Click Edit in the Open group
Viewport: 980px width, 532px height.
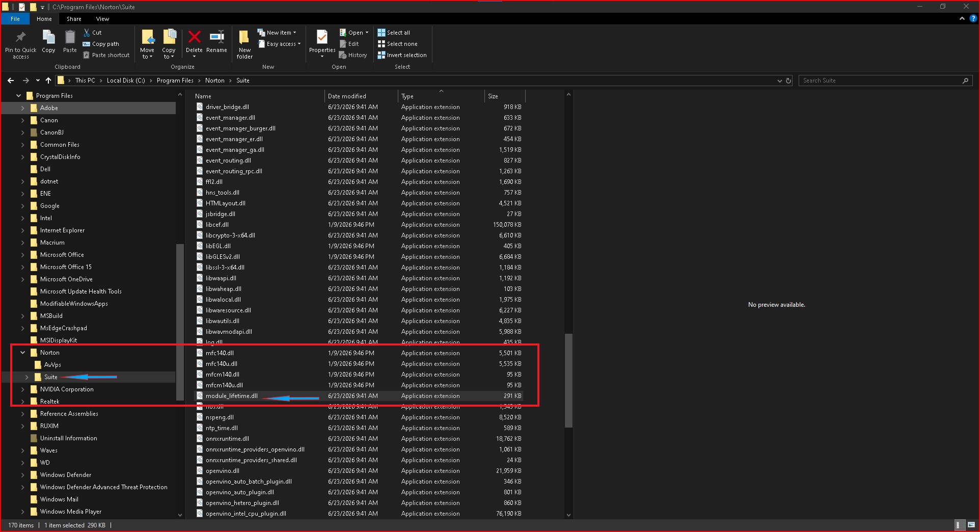[349, 44]
